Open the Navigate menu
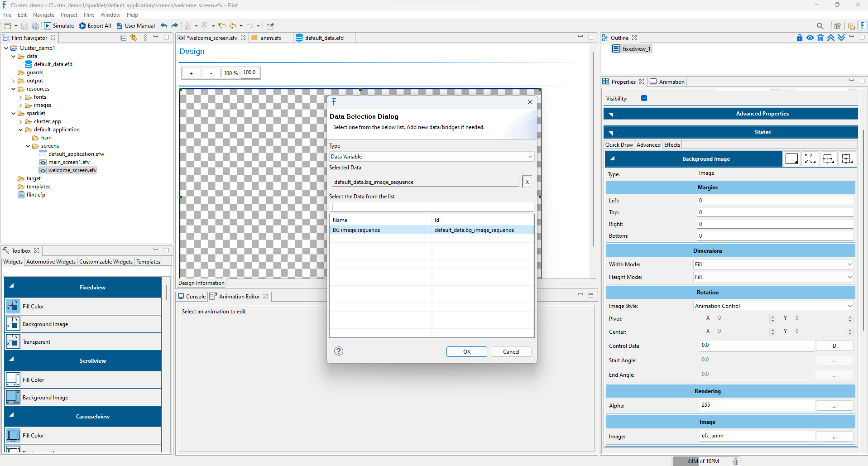 coord(43,14)
